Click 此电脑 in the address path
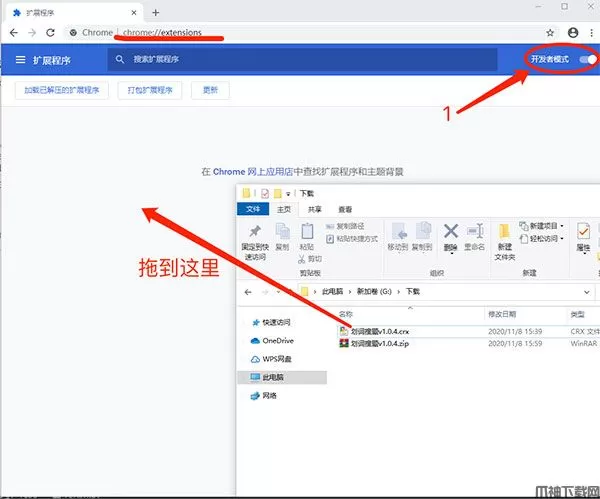The width and height of the screenshot is (600, 499). pyautogui.click(x=332, y=292)
